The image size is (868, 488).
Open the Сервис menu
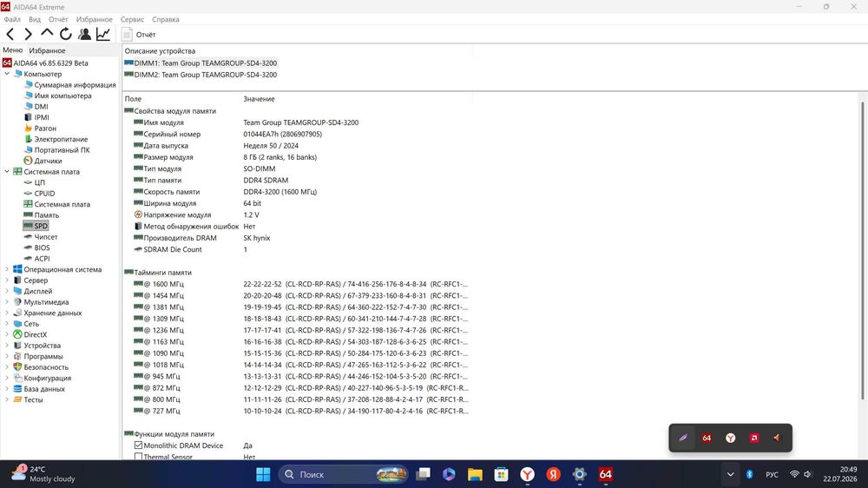coord(132,19)
